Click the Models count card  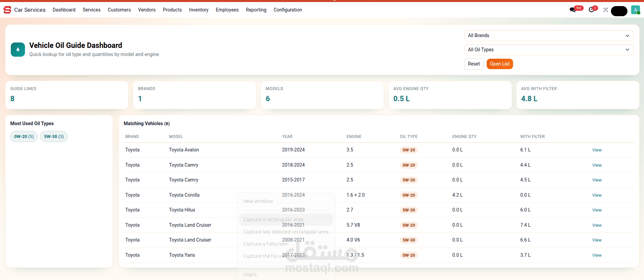click(x=322, y=95)
